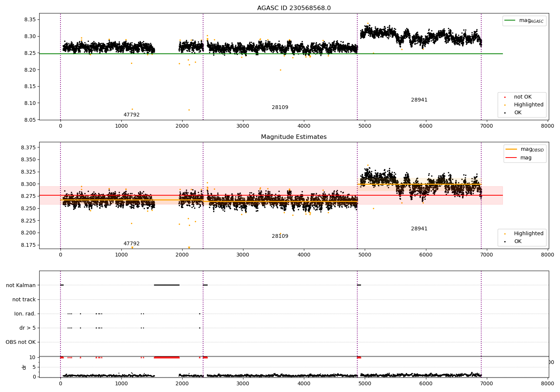This screenshot has height=392, width=560.
Task: Click x tick 6000 under the bottom plot
Action: [426, 384]
